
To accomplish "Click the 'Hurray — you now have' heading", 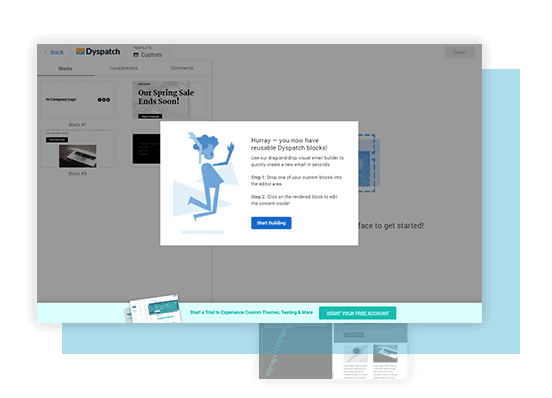I will 289,144.
